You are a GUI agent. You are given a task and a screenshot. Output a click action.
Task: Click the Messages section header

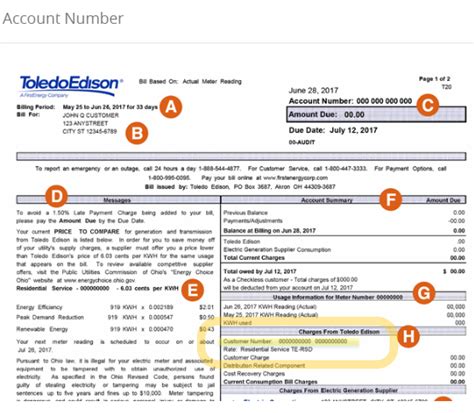click(x=118, y=200)
